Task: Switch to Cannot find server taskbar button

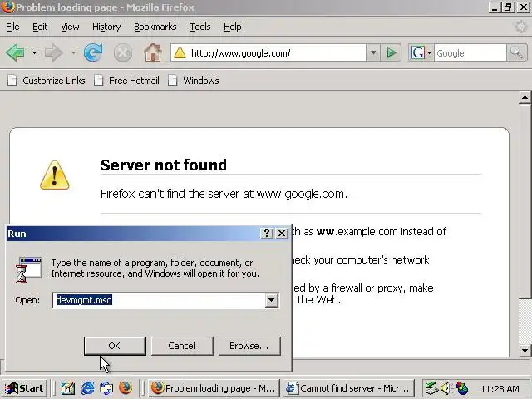Action: [349, 388]
